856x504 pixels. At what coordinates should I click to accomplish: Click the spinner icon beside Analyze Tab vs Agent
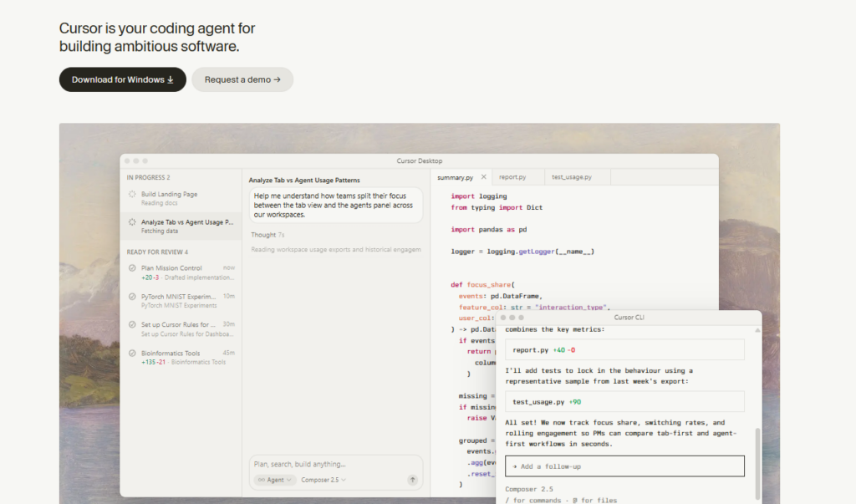pyautogui.click(x=132, y=221)
